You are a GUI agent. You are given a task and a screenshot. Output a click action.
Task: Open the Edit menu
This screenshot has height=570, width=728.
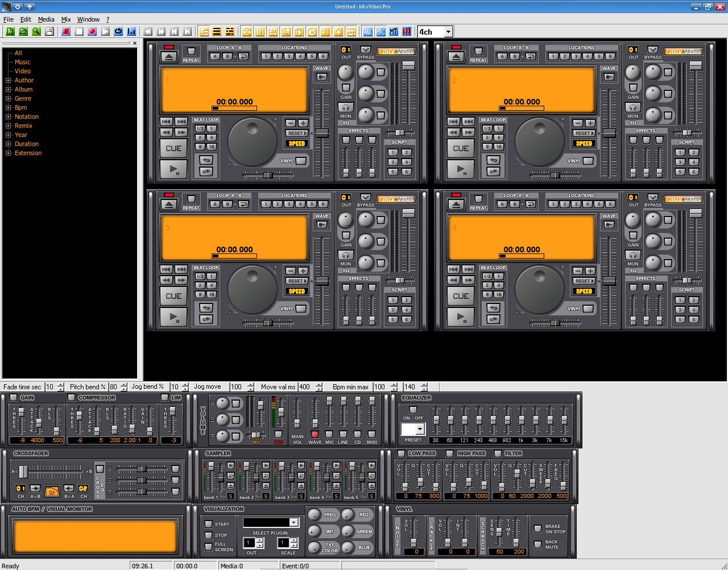tap(26, 19)
